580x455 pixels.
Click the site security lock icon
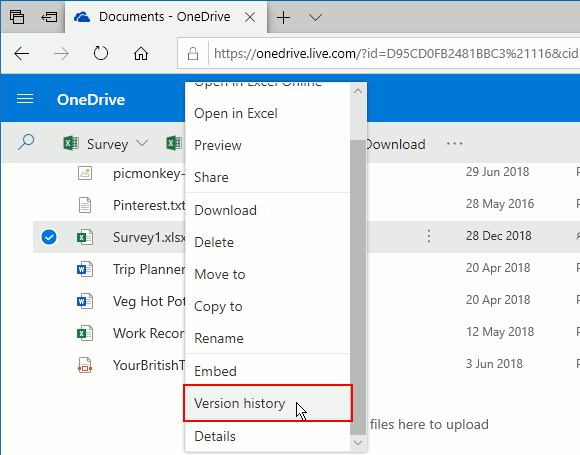(x=193, y=54)
